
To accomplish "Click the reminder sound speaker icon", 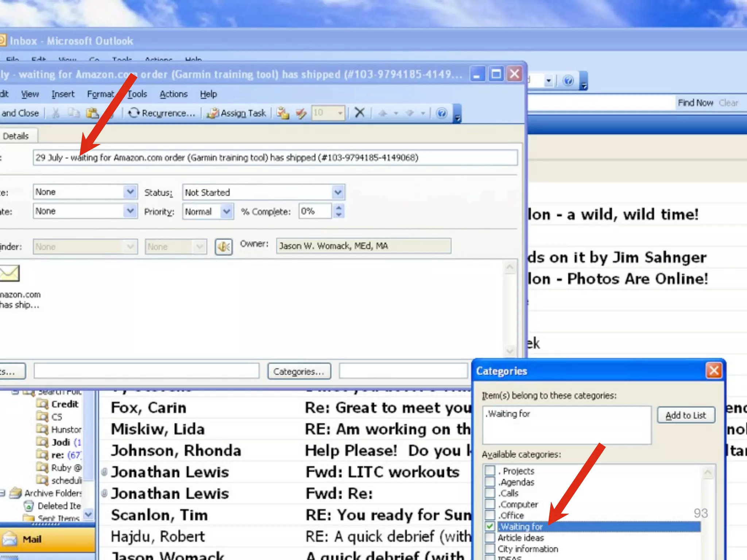I will tap(224, 247).
